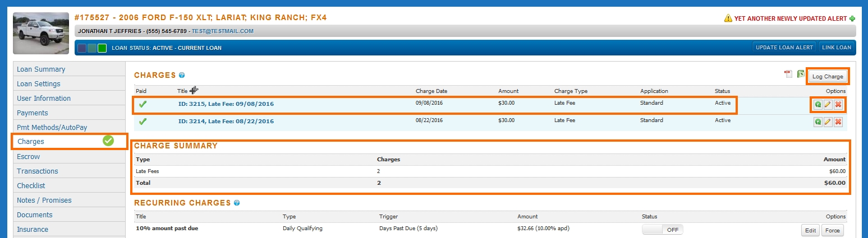The image size is (868, 238).
Task: Click Edit button for recurring charge
Action: [x=810, y=230]
